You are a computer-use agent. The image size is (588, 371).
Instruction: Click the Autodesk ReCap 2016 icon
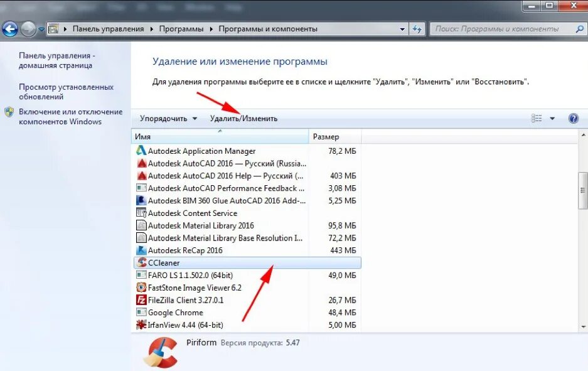point(141,250)
